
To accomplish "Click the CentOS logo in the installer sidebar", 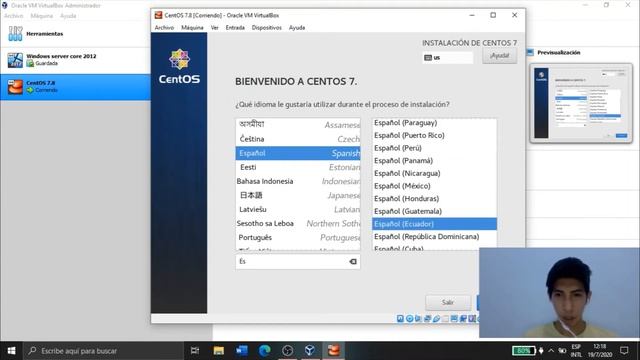I will [x=180, y=67].
